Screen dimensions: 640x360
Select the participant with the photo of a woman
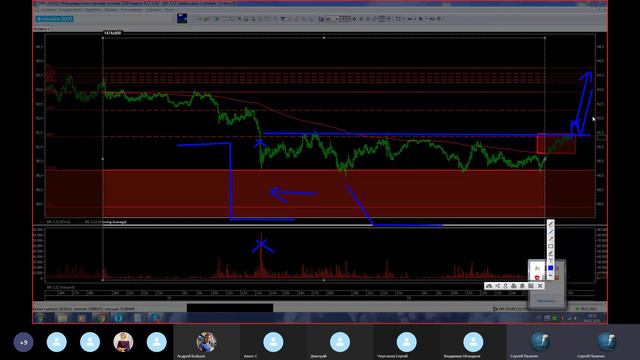(123, 342)
